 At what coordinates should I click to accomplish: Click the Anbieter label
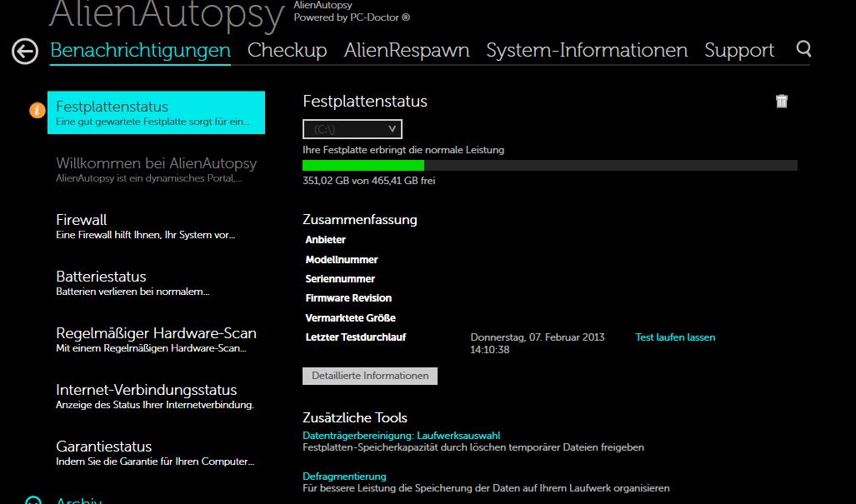tap(325, 239)
